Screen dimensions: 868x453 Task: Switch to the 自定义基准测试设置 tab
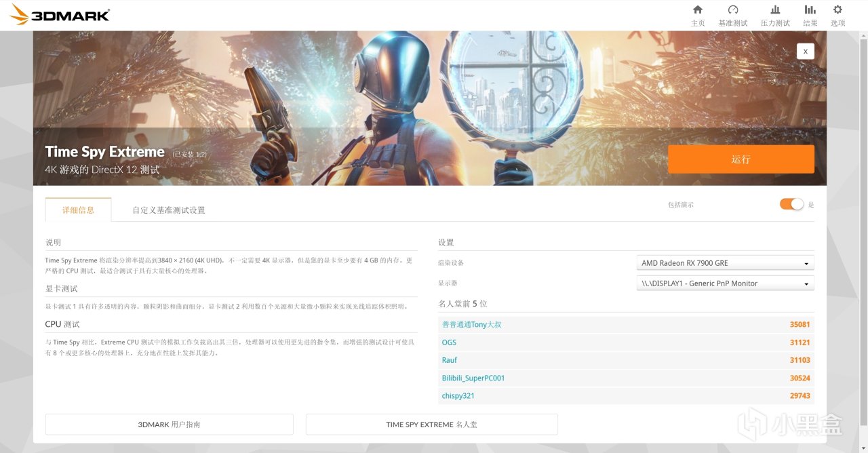(x=169, y=210)
